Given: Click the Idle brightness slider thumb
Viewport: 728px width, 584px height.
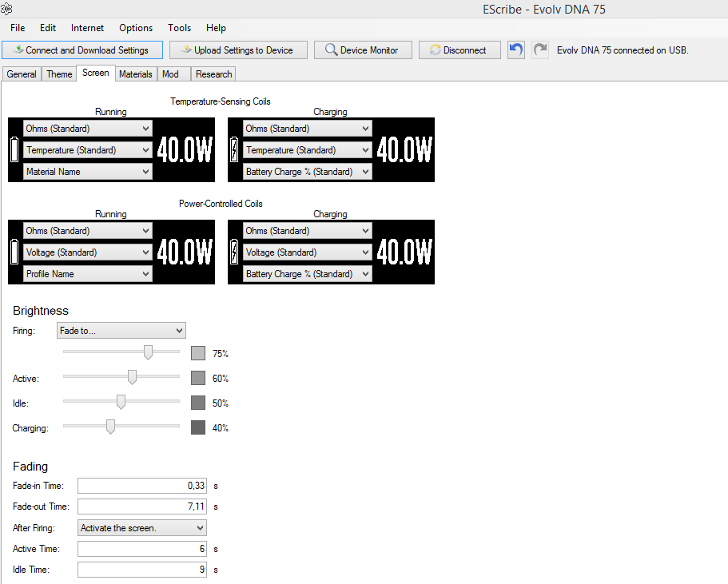Looking at the screenshot, I should point(121,402).
